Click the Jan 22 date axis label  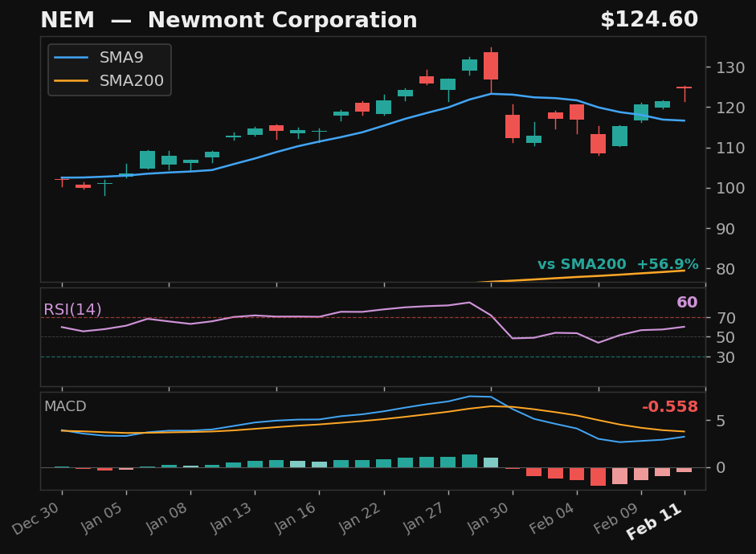(360, 519)
